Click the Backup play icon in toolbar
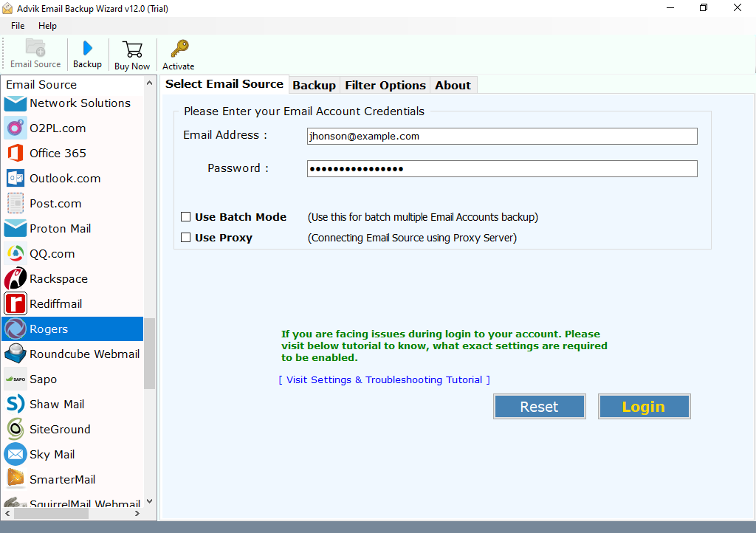The height and width of the screenshot is (533, 756). tap(87, 48)
